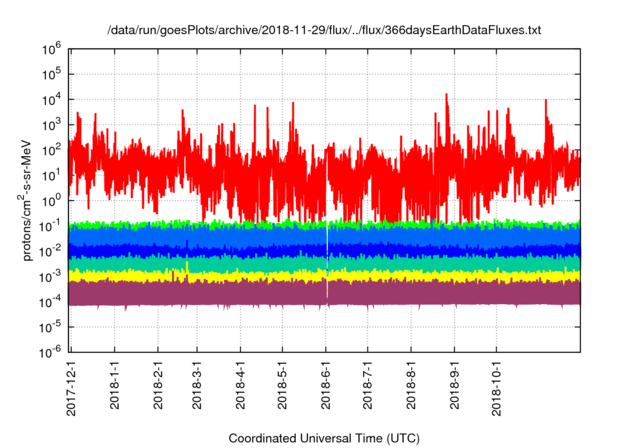The image size is (640, 448).
Task: Click the 10^0 y-axis tick label
Action: pyautogui.click(x=51, y=201)
